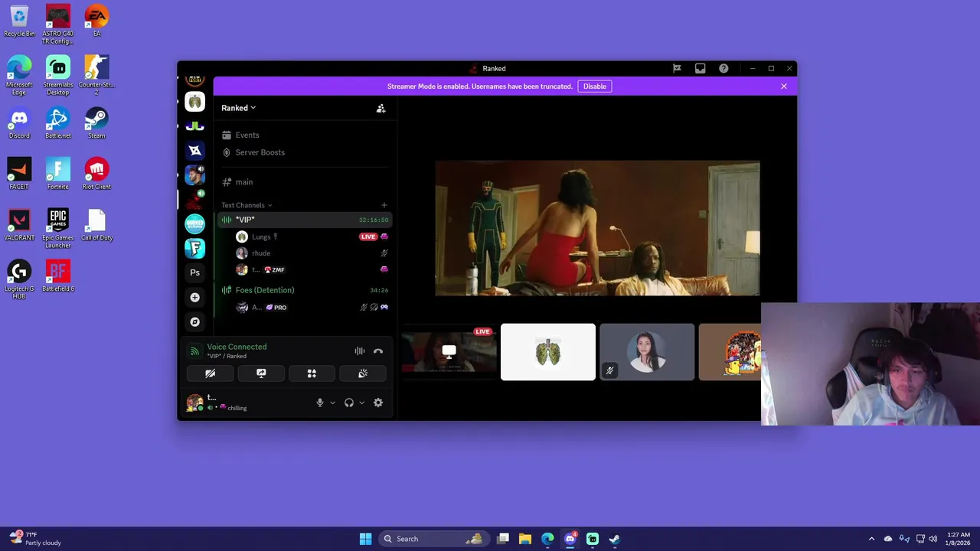Screen dimensions: 980x551
Task: Click the Windows Start button
Action: pyautogui.click(x=365, y=539)
